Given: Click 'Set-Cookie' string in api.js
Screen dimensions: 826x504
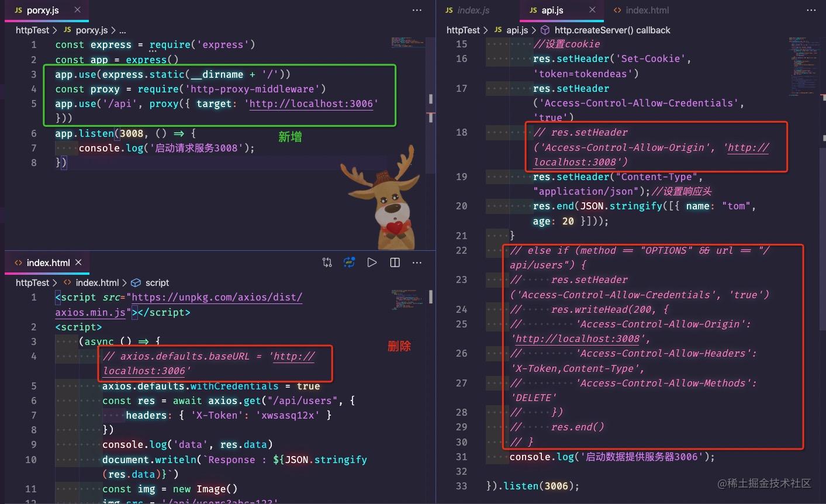Looking at the screenshot, I should pos(651,58).
